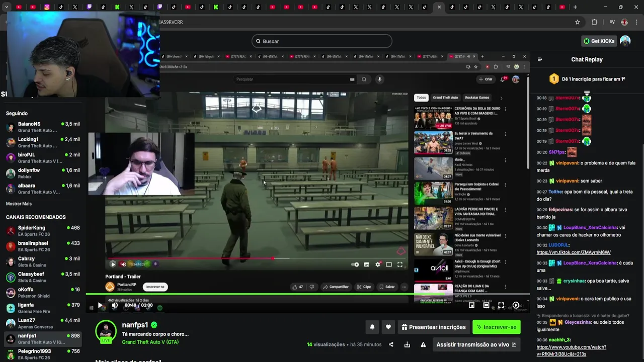
Task: Open nanfps1 channel name link
Action: (x=135, y=325)
